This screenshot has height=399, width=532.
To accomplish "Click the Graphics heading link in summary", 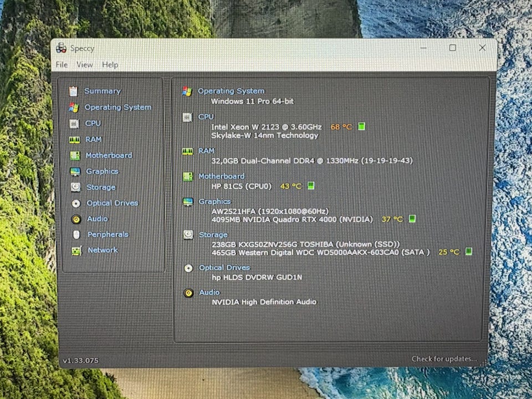I will (x=215, y=202).
